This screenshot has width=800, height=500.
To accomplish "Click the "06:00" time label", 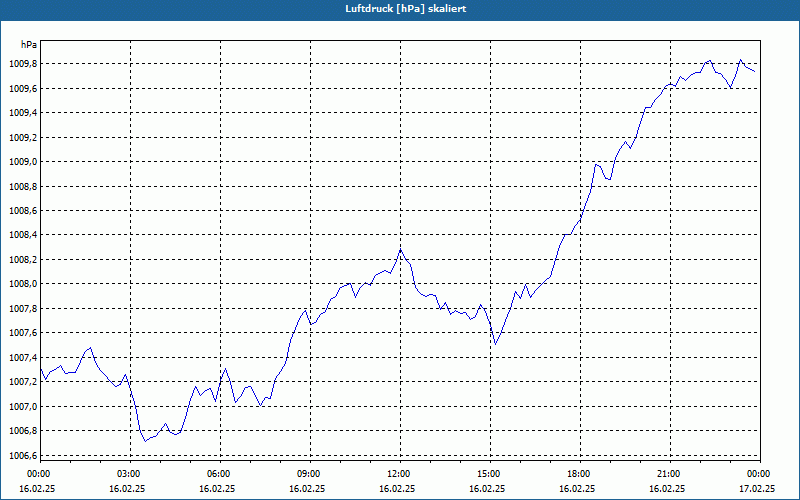I will click(x=217, y=474).
